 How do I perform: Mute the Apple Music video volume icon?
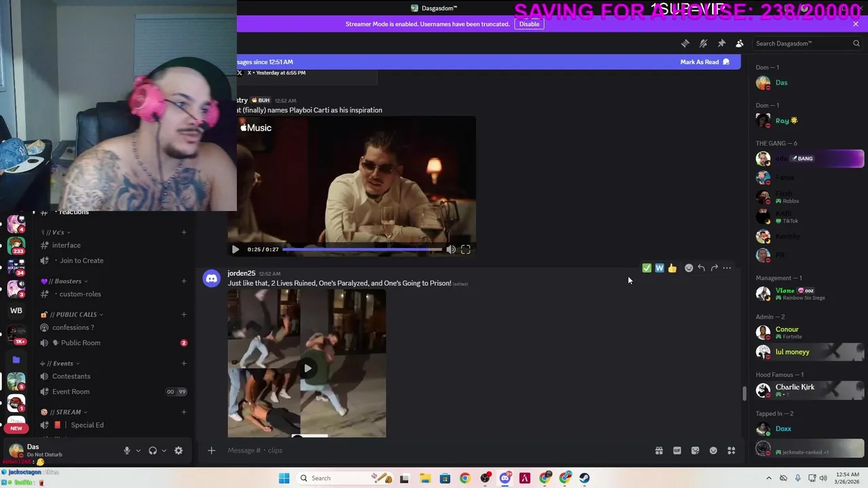tap(451, 249)
